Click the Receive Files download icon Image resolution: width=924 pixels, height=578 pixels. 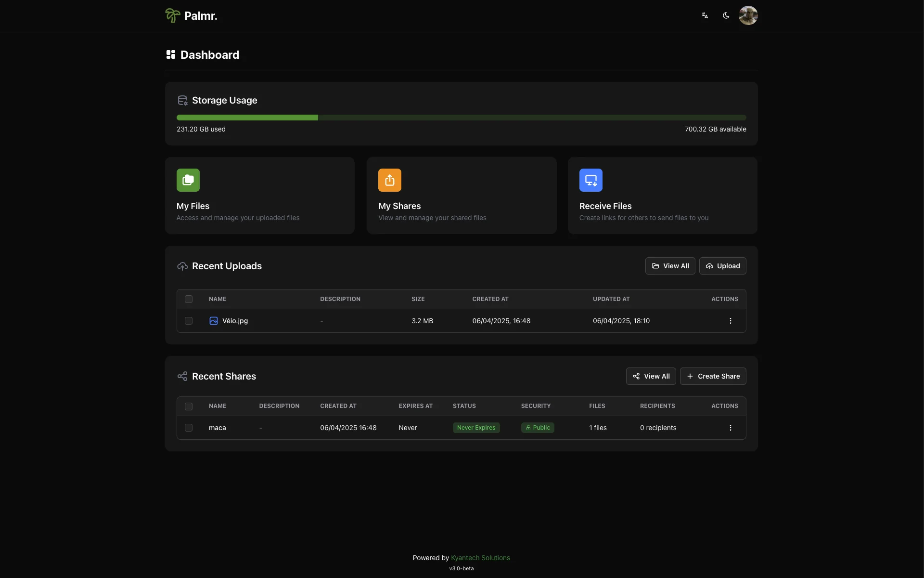[x=590, y=180]
